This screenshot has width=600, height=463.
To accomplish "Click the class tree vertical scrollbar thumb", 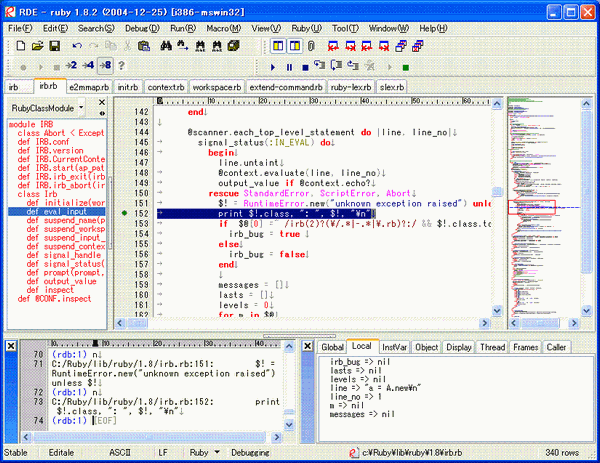I will click(x=110, y=213).
